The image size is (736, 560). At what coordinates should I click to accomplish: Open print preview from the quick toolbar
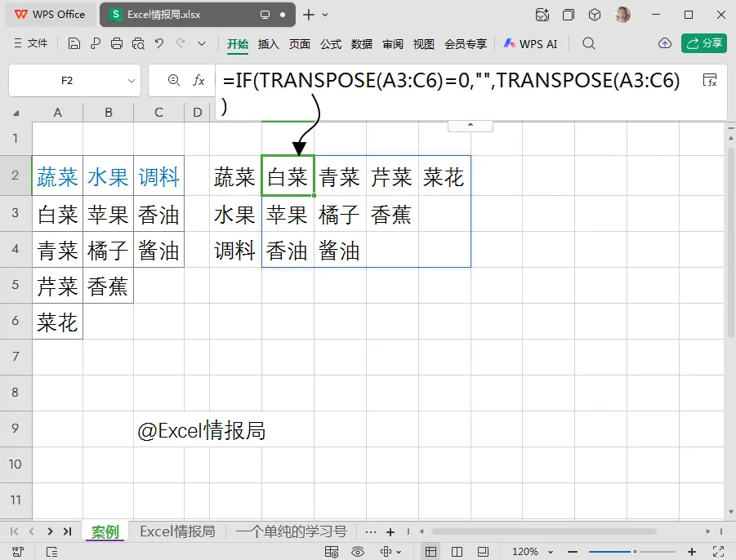pos(138,43)
